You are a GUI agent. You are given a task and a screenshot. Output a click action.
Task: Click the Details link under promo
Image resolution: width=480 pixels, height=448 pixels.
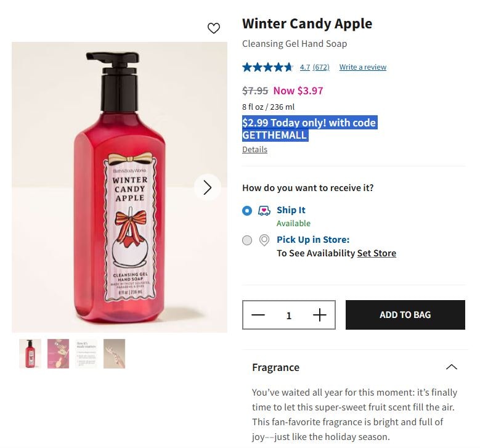(x=254, y=149)
